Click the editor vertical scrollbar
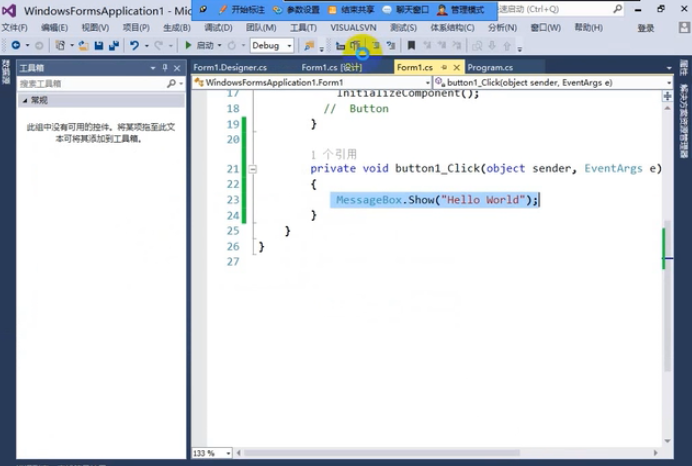 (667, 296)
